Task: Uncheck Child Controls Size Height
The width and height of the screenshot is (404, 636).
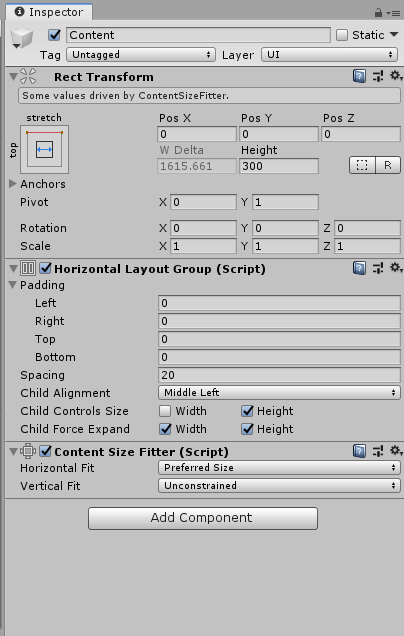Action: point(247,411)
